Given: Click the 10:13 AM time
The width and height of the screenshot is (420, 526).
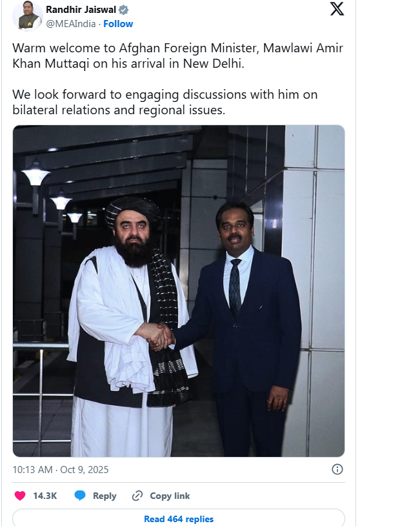Looking at the screenshot, I should 32,469.
